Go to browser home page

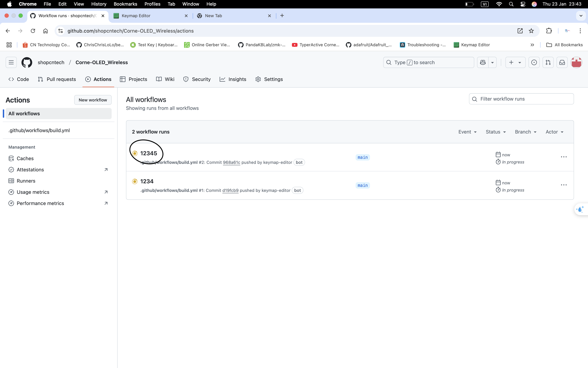(x=45, y=31)
